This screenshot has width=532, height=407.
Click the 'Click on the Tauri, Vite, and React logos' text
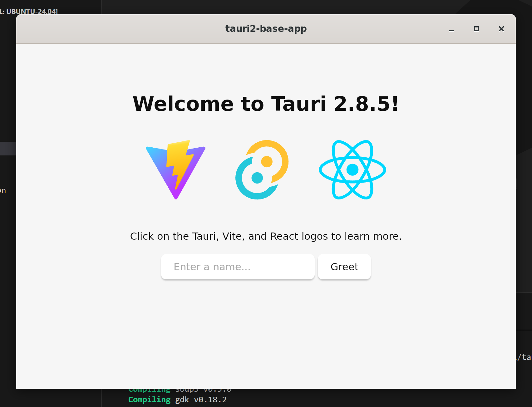266,236
